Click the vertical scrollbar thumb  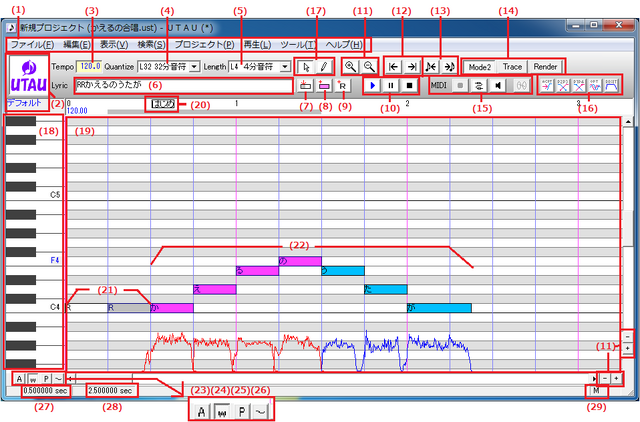click(628, 228)
